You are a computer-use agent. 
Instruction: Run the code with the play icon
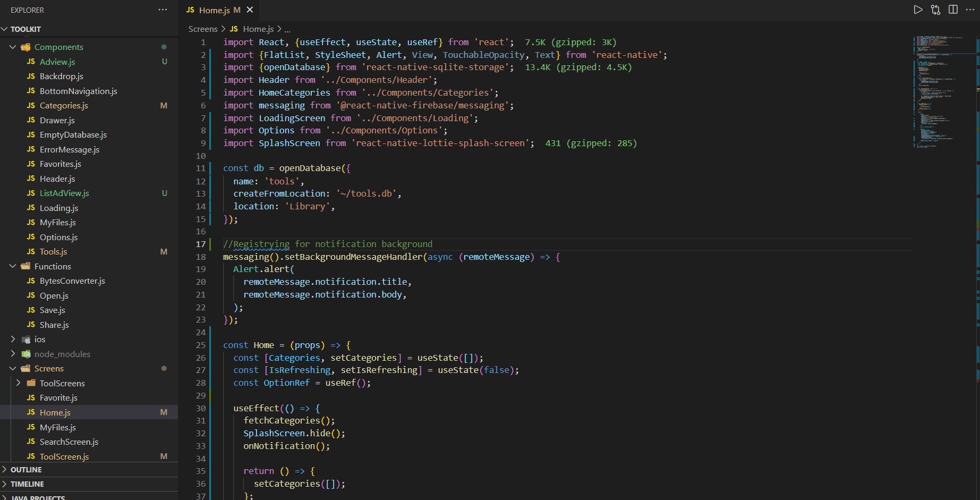[918, 10]
